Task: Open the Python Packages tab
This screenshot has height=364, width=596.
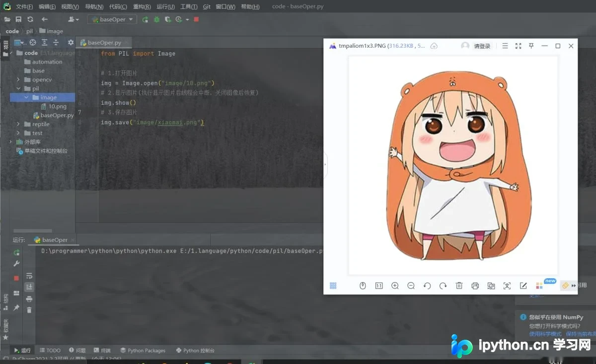Action: (x=143, y=350)
